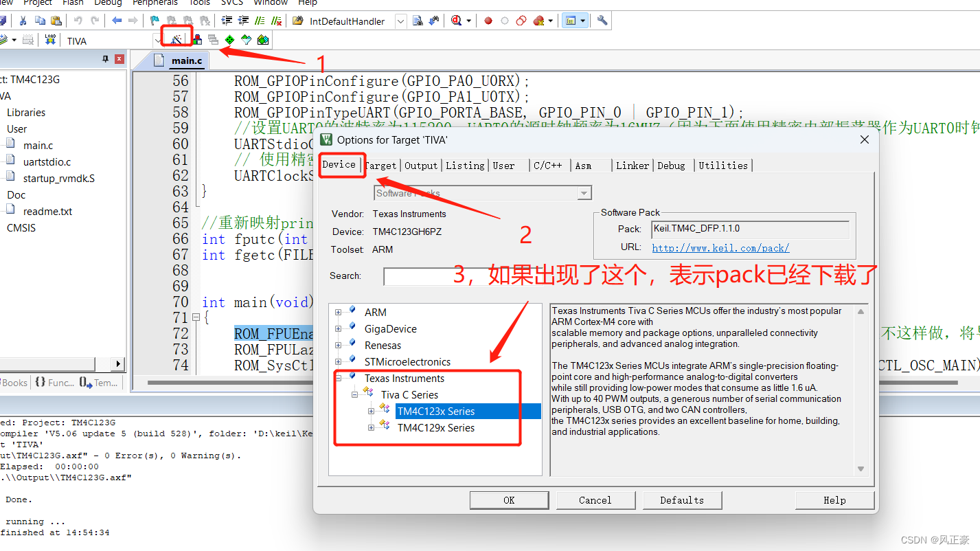Click the hollow circle enable breakpoint icon
Viewport: 980px width, 551px height.
point(505,21)
